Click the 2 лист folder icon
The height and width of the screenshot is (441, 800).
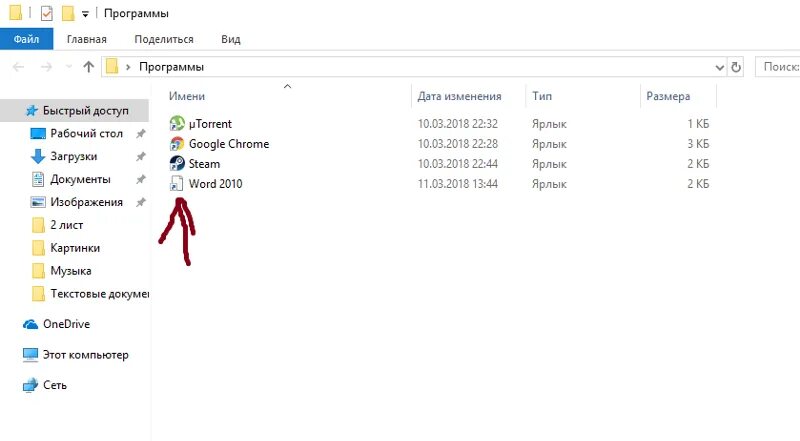pyautogui.click(x=38, y=225)
